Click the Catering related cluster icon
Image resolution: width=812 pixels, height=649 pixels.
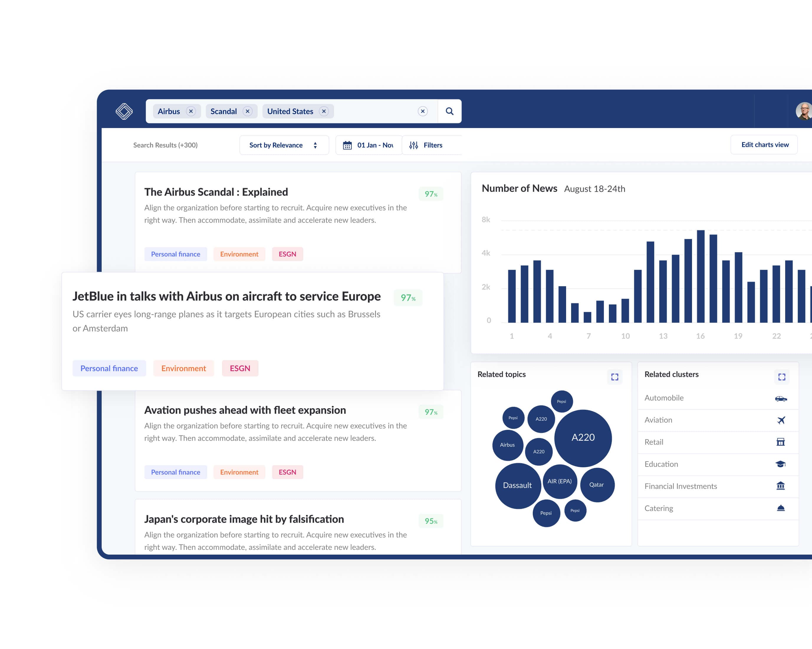point(781,509)
